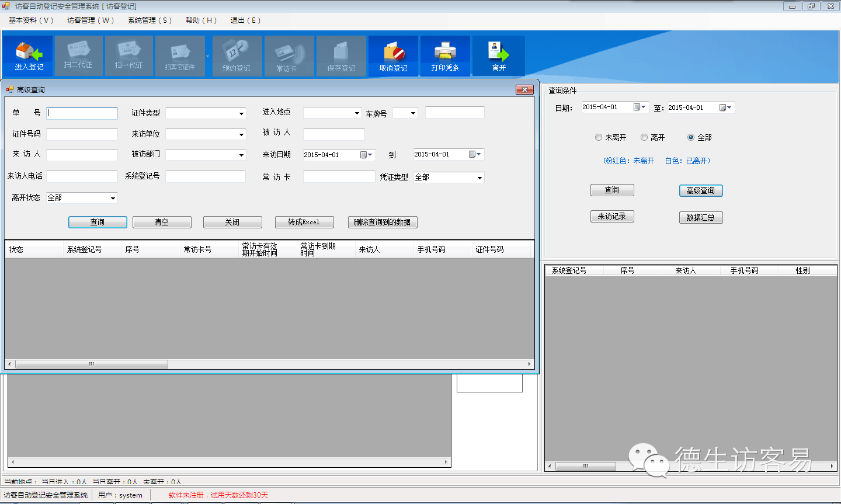
Task: Click the 来访记录 button
Action: point(612,216)
